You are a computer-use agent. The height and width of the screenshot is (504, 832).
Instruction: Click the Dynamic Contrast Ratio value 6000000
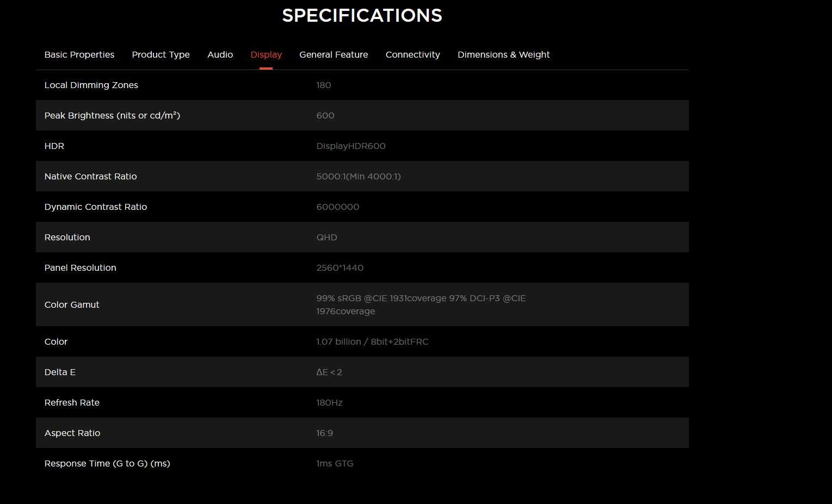click(337, 207)
